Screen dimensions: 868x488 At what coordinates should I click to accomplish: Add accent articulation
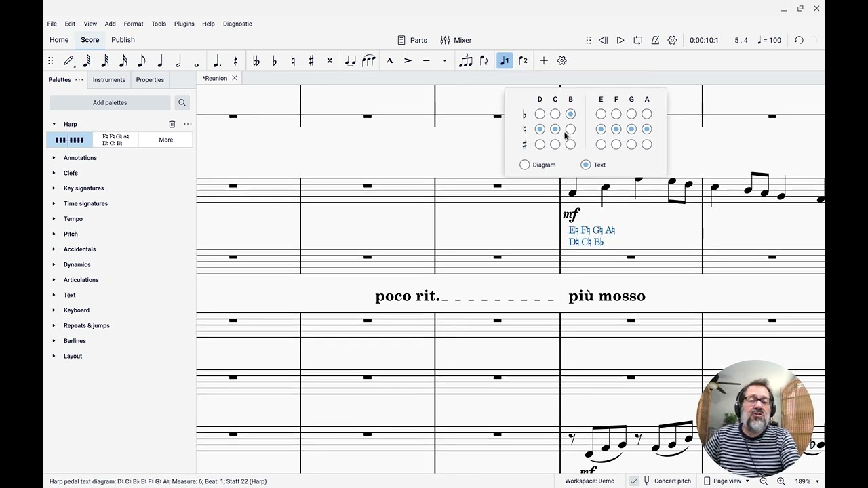coord(408,60)
